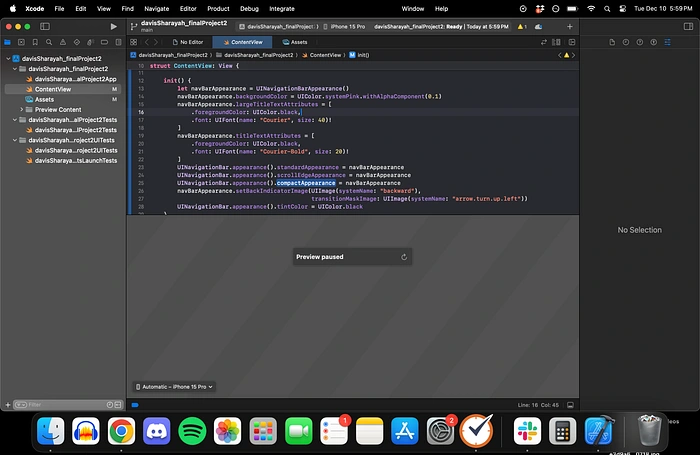Collapse the davisSharayah_finalProject2 root project
This screenshot has width=700, height=455.
tap(7, 59)
